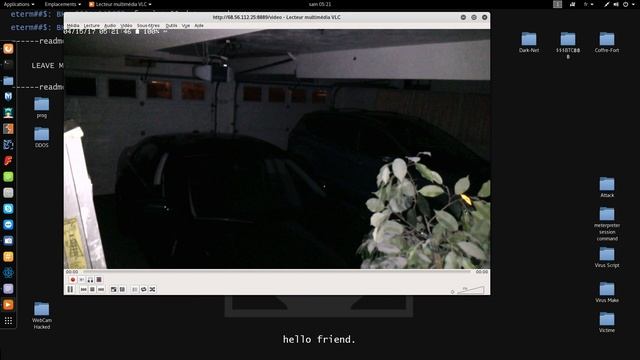Open the terminal icon in dock

coord(8,64)
